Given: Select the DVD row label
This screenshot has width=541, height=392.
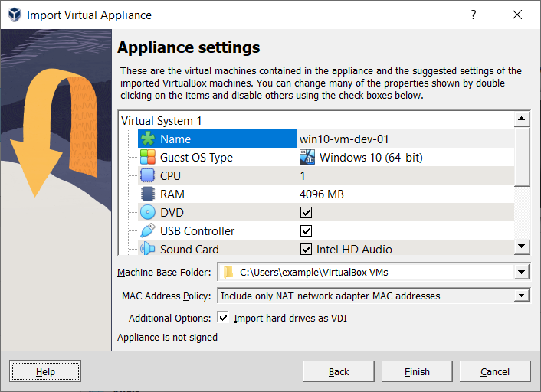Looking at the screenshot, I should [172, 212].
